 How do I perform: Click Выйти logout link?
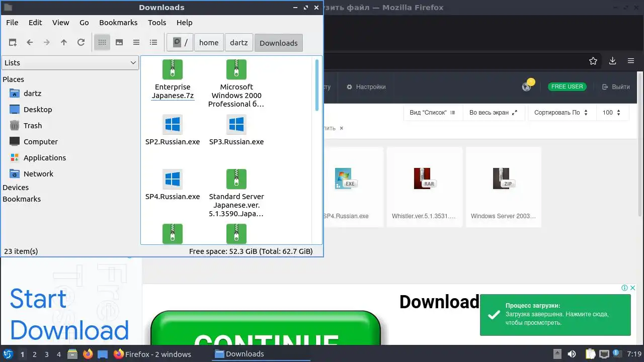616,87
